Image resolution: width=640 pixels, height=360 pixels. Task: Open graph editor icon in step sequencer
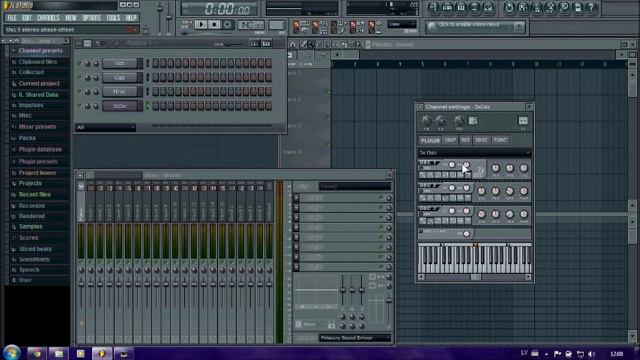click(x=254, y=44)
